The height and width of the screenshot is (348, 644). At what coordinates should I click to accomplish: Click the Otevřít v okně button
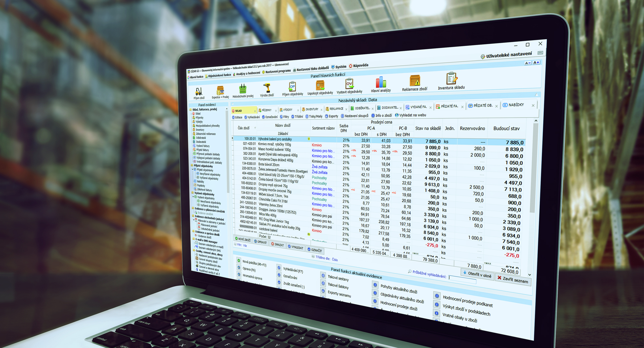[x=477, y=274]
